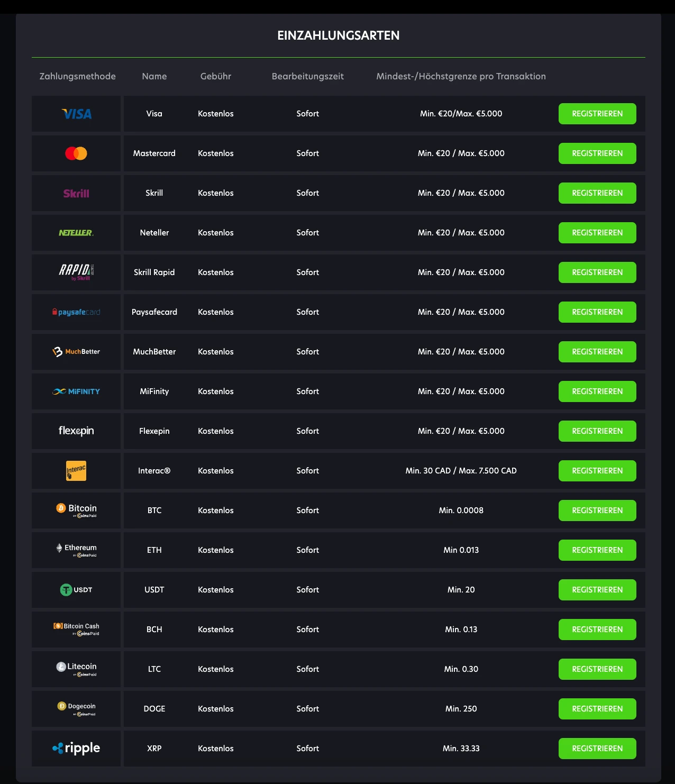Screen dimensions: 675x784
Task: Click the BCH name cell
Action: tap(154, 630)
